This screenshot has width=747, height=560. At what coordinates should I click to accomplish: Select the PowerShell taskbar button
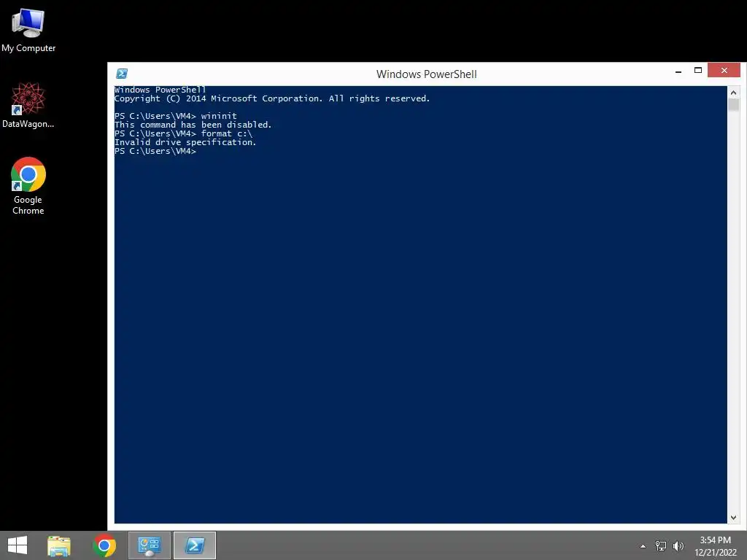(194, 545)
